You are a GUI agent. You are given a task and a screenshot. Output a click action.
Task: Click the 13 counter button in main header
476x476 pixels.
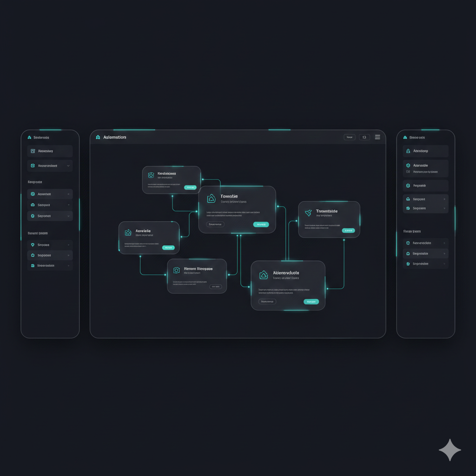[364, 137]
